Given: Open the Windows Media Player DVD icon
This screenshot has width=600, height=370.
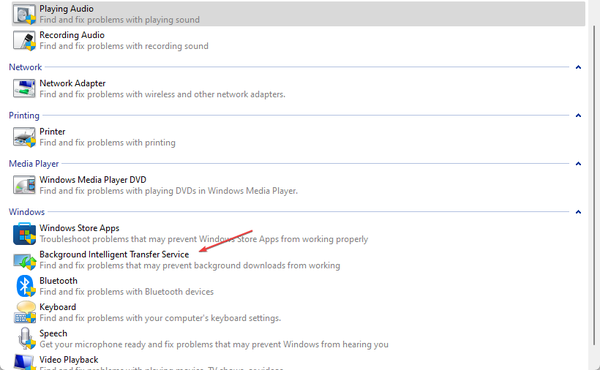Looking at the screenshot, I should pyautogui.click(x=24, y=185).
